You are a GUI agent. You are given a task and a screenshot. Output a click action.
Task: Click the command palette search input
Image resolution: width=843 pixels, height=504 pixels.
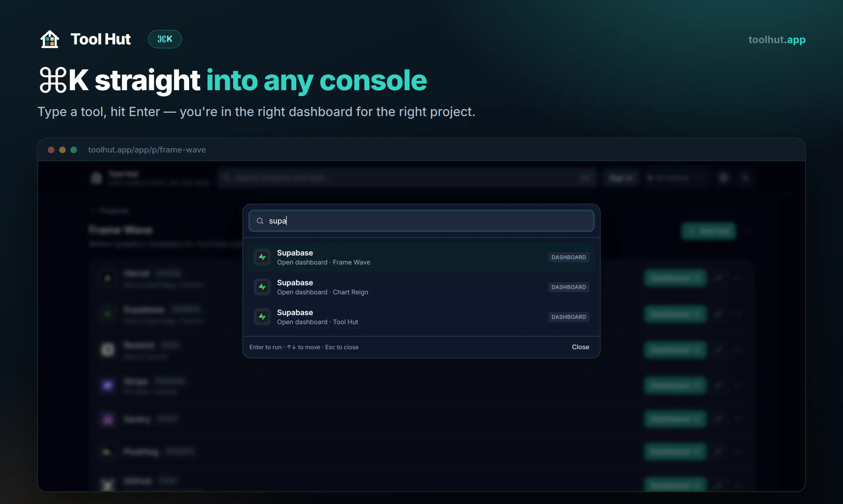click(x=421, y=221)
